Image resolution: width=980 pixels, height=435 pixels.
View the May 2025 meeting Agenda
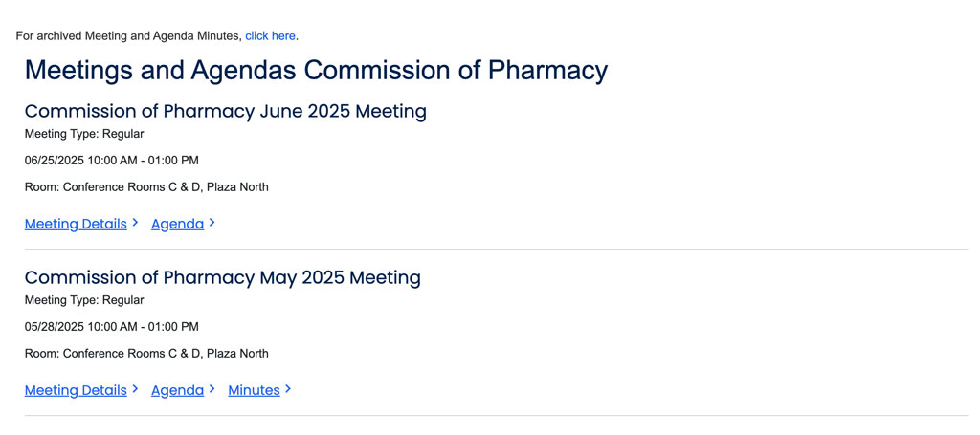177,390
